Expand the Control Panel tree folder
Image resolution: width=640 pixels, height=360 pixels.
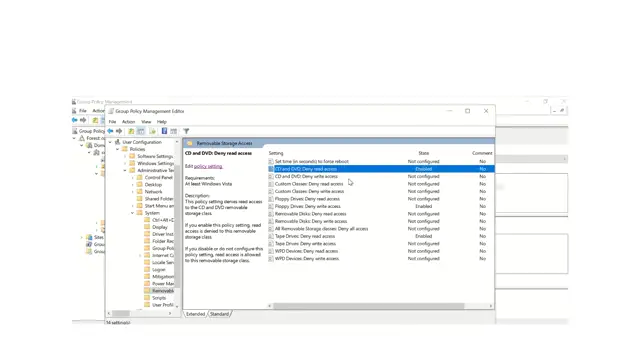(x=132, y=178)
